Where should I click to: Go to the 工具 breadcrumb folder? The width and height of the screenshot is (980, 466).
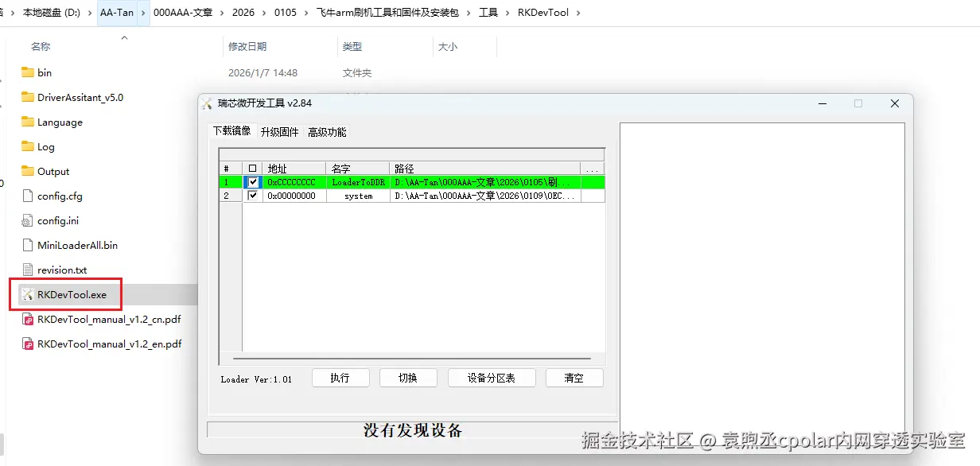click(488, 13)
